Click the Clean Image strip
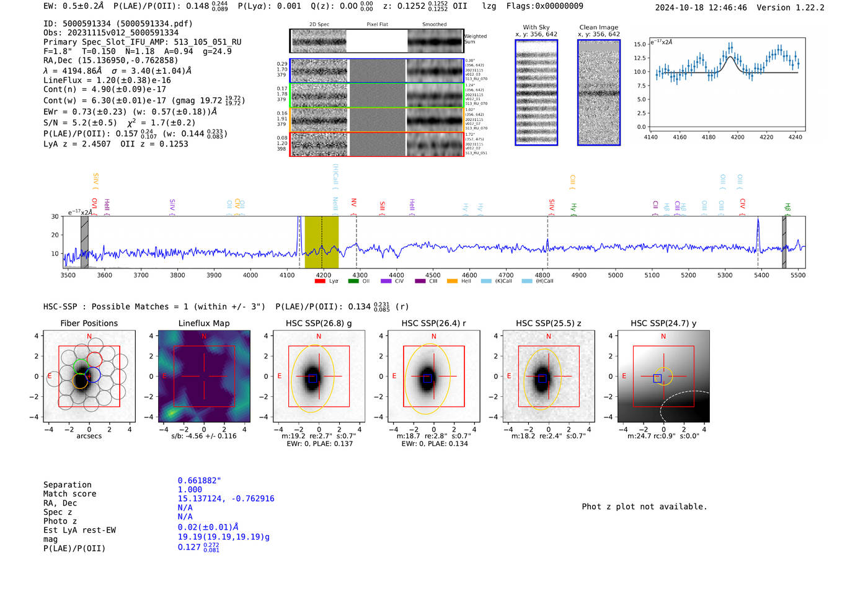The width and height of the screenshot is (868, 591). tap(599, 92)
